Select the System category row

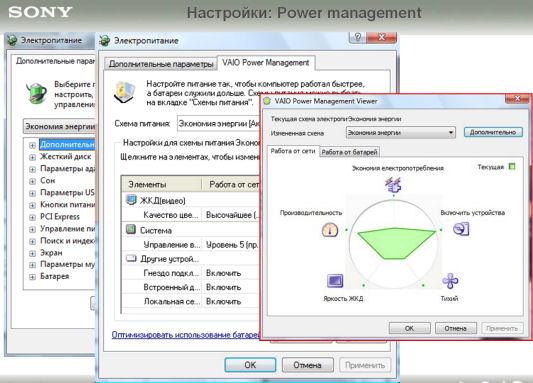[x=191, y=230]
